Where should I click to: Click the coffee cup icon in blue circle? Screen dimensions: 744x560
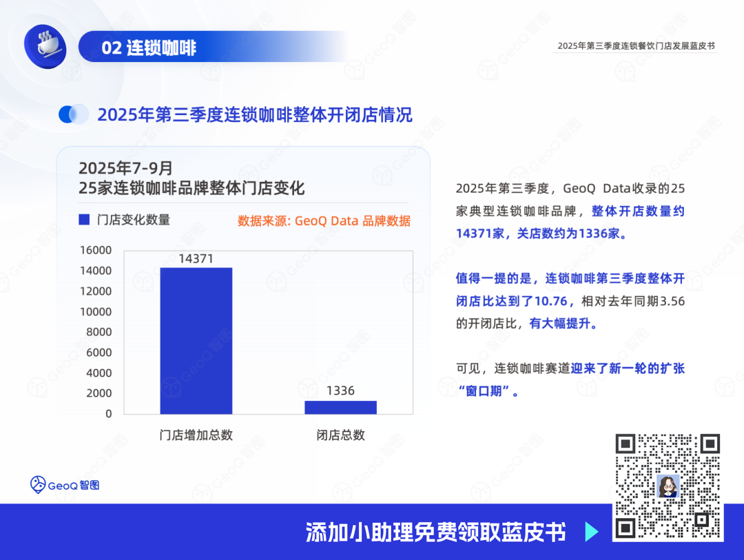pos(45,47)
